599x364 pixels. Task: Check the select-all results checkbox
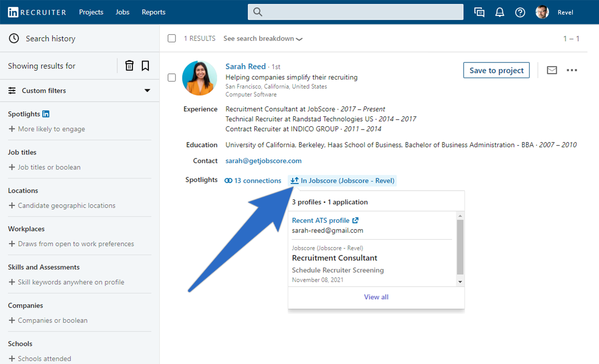[x=172, y=38]
